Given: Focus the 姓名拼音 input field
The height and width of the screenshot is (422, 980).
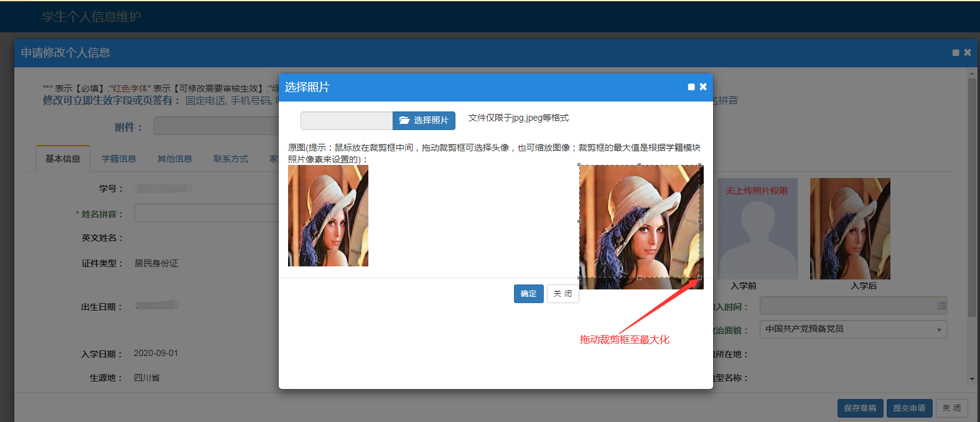Looking at the screenshot, I should tap(207, 213).
